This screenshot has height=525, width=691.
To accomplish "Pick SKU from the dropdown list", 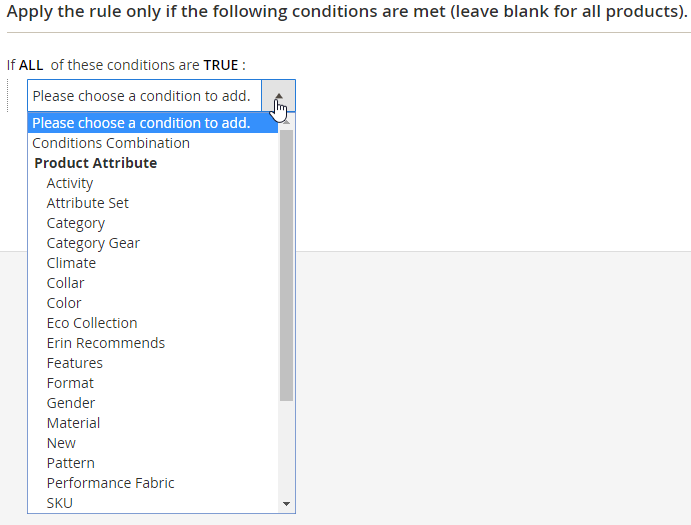I will point(60,503).
